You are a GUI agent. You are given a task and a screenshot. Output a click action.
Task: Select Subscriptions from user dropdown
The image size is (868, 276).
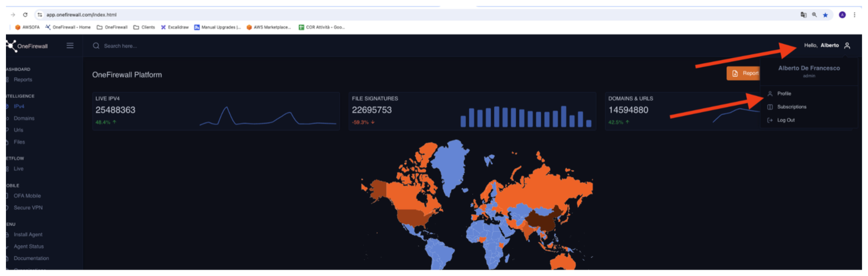click(792, 107)
